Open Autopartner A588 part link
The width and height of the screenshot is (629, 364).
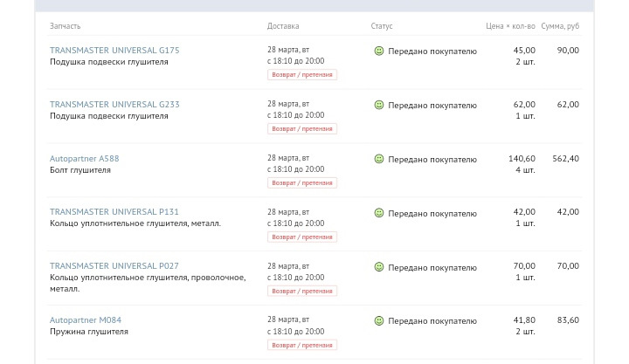click(84, 158)
